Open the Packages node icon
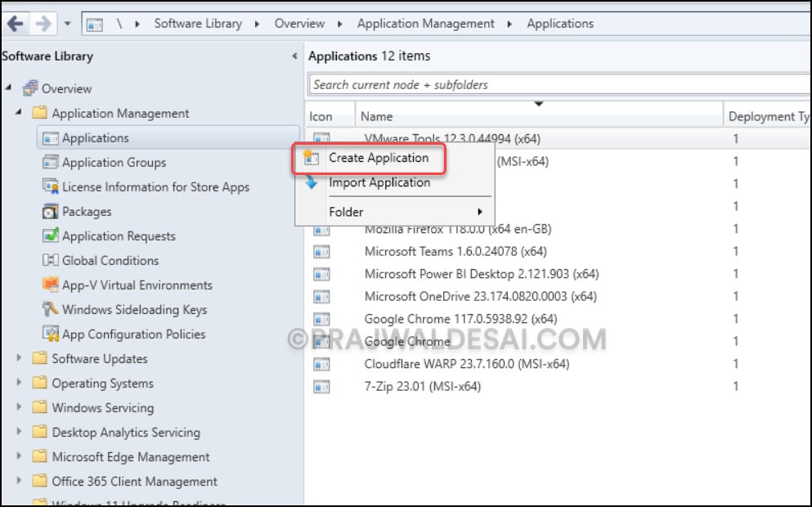 (x=50, y=211)
